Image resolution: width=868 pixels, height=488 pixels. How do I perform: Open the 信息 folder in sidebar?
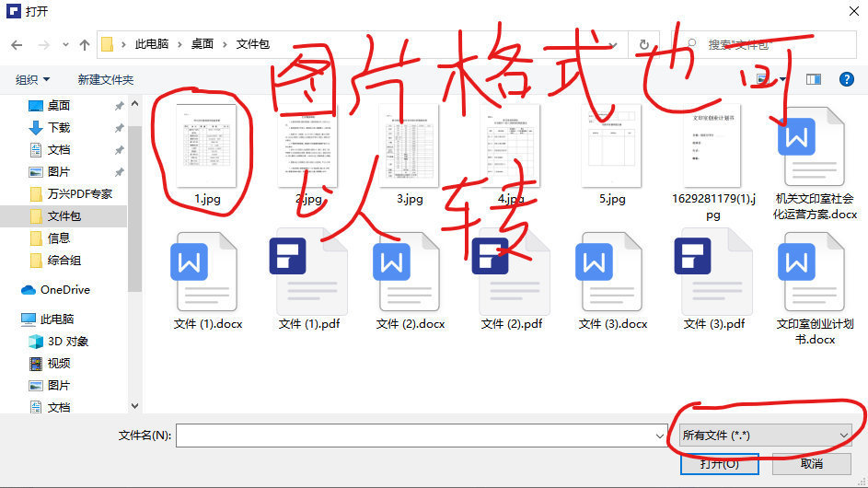(59, 238)
